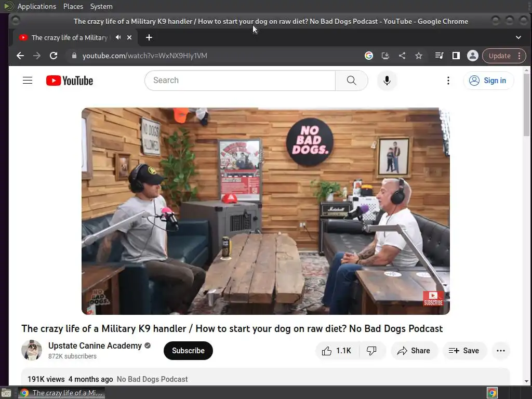
Task: Open the media controls icon in Chrome
Action: click(439, 56)
